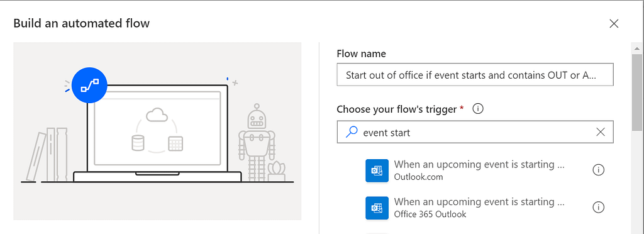
Task: Focus the trigger search box containing "event start"
Action: tap(475, 132)
